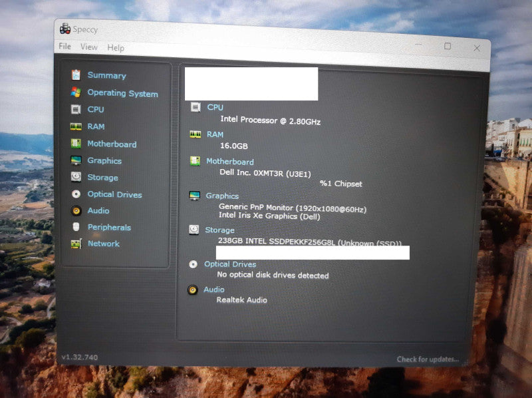Switch to the CPU sidebar section
This screenshot has height=398, width=532.
pyautogui.click(x=96, y=109)
